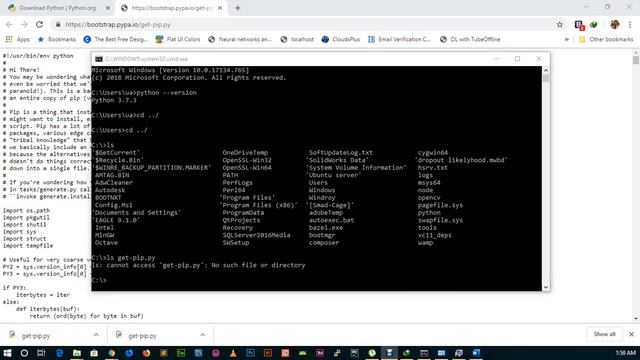
Task: Open Cortana search circle in taskbar
Action: tap(24, 353)
